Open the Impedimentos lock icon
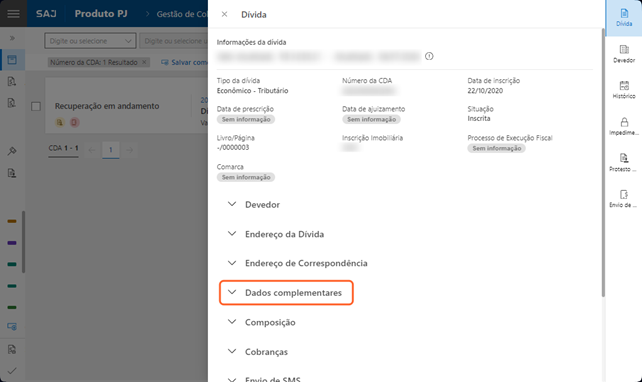Image resolution: width=642 pixels, height=382 pixels. [624, 126]
